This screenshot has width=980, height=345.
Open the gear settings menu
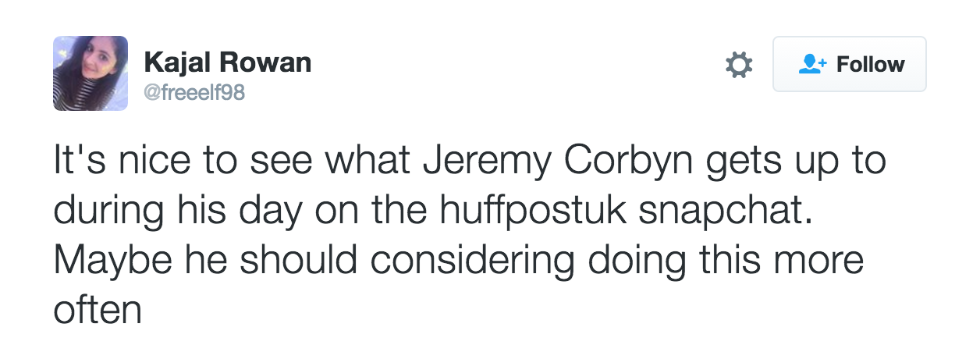click(x=739, y=65)
